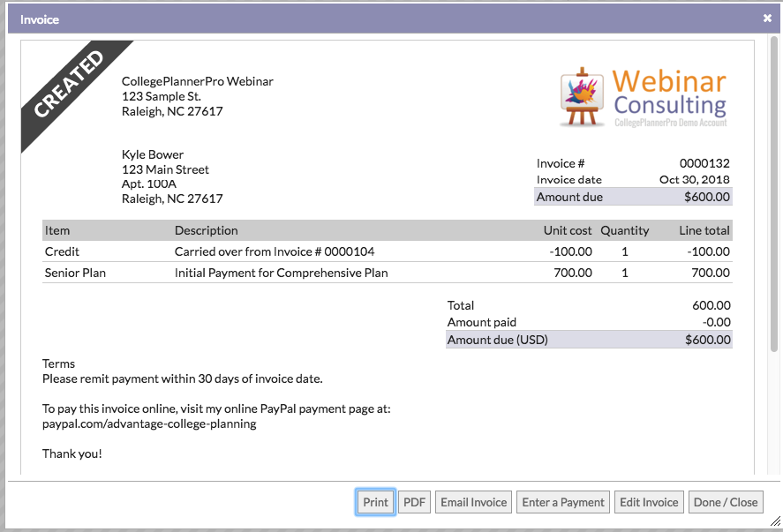Click the Unit cost column header
This screenshot has height=532, width=783.
pos(568,230)
